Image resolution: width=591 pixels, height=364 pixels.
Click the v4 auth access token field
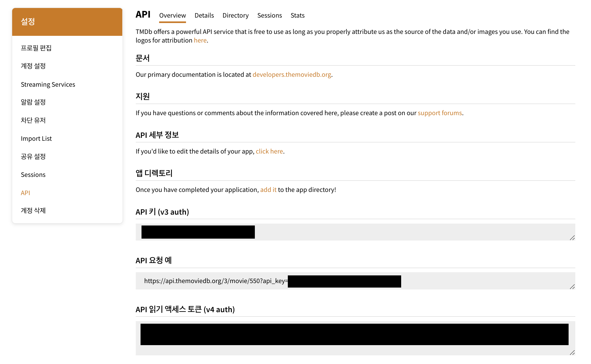point(355,338)
